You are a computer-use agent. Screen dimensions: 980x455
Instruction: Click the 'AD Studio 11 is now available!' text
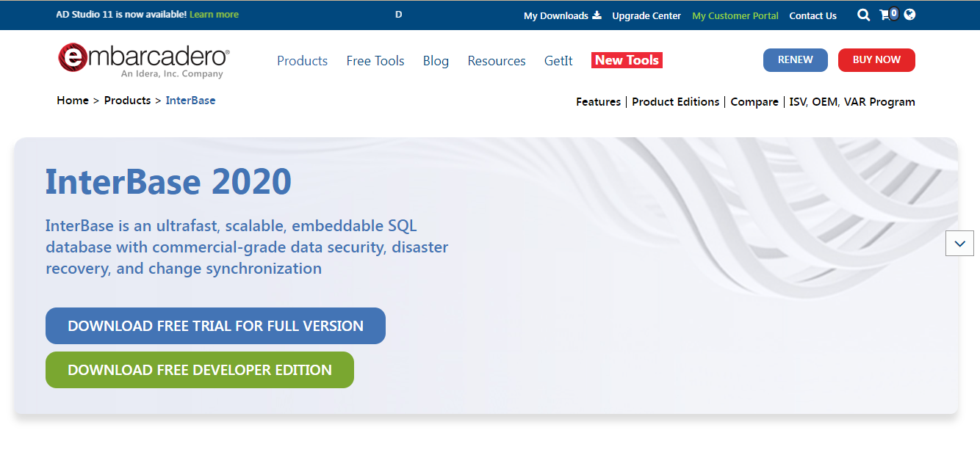coord(121,15)
